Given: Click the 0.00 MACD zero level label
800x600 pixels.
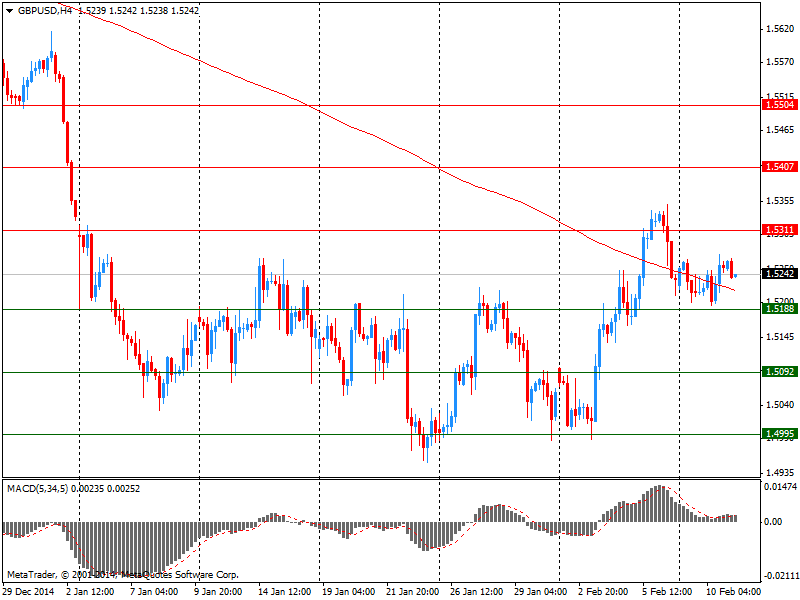Looking at the screenshot, I should [773, 521].
